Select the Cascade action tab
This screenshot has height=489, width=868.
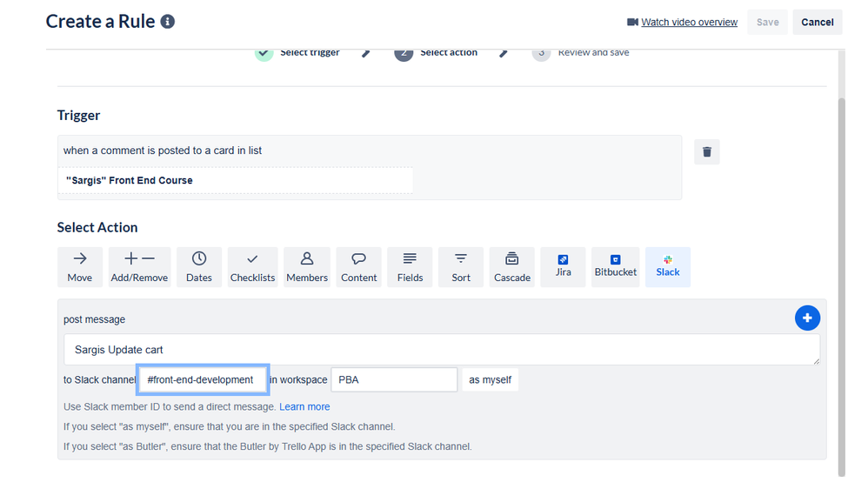(x=512, y=267)
